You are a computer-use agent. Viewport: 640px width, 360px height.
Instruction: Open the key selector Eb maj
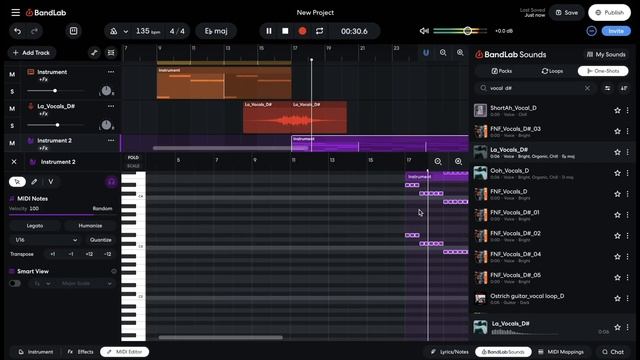(x=216, y=31)
